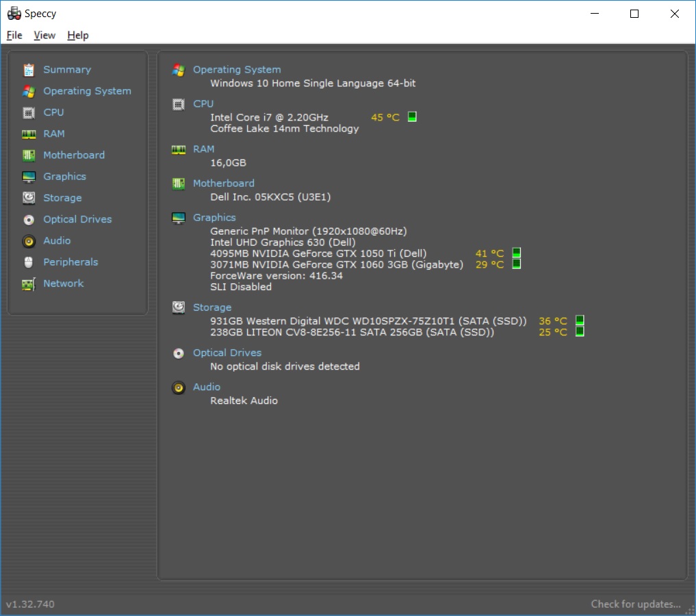Click the Motherboard icon in summary panel
Image resolution: width=696 pixels, height=616 pixels.
coord(179,183)
